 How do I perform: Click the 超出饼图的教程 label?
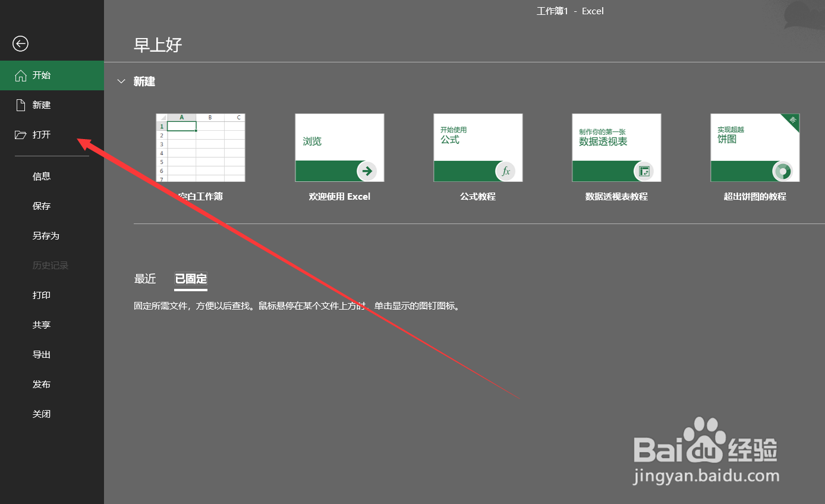click(x=755, y=196)
